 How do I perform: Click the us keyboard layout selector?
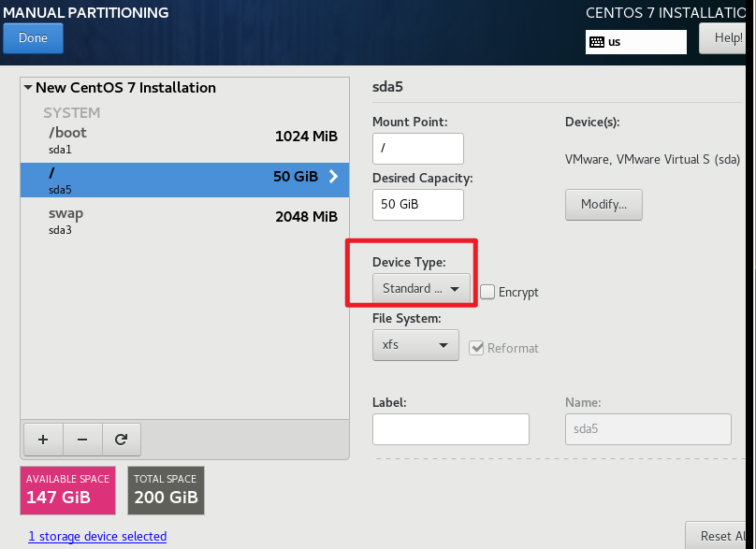click(636, 42)
